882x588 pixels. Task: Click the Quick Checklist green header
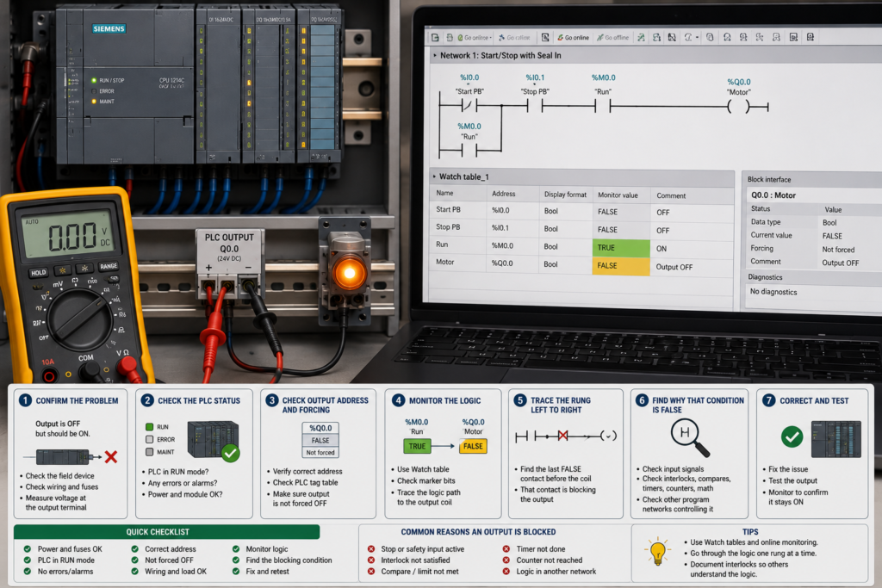[x=166, y=532]
